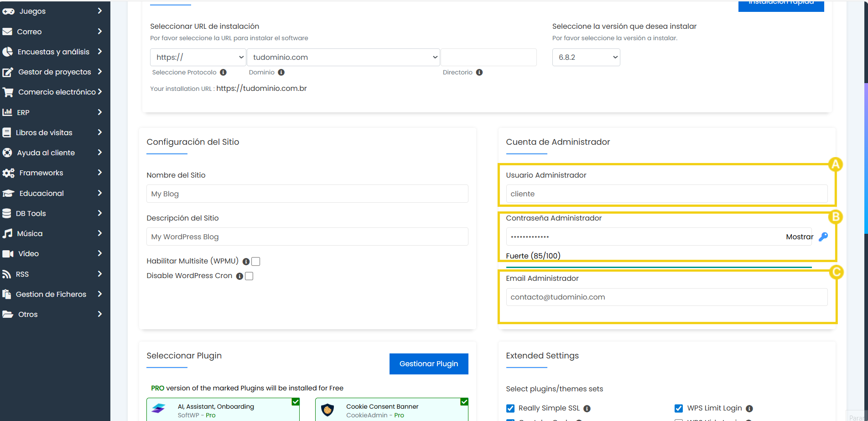This screenshot has width=868, height=421.
Task: Open the Gestor de proyectos menu item
Action: (55, 72)
